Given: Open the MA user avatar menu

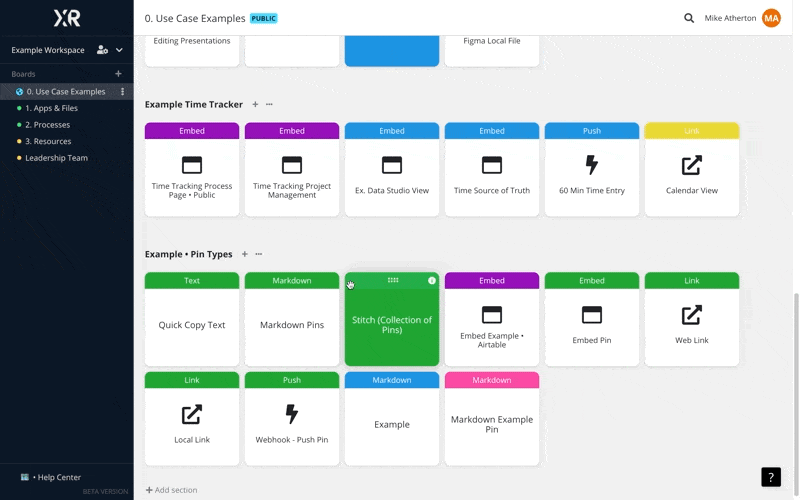Looking at the screenshot, I should [771, 18].
